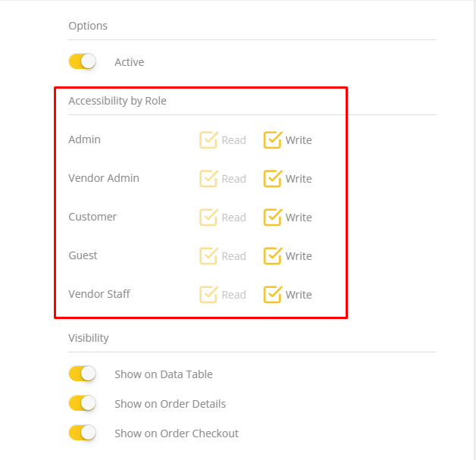
Task: Uncheck Write for Vendor Staff role
Action: (273, 295)
